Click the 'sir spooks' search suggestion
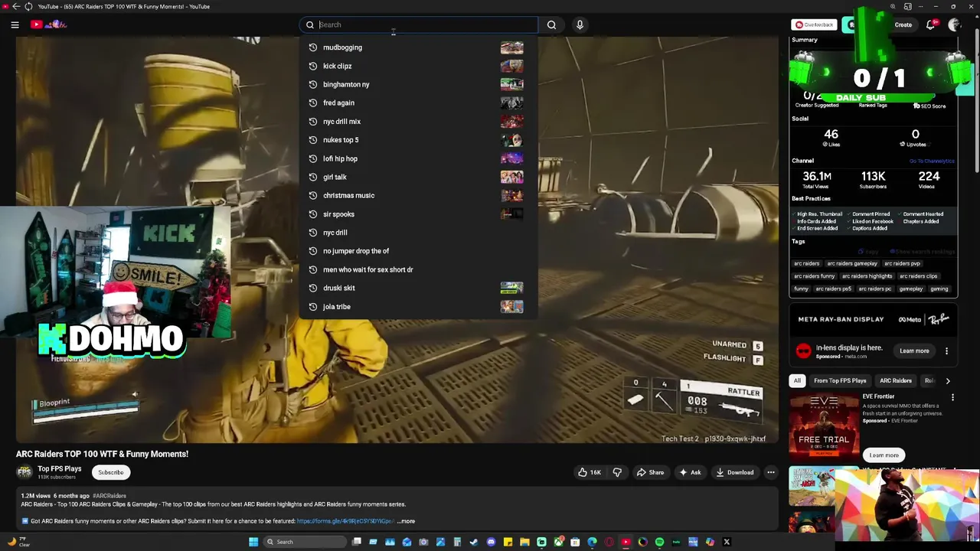Viewport: 980px width, 551px height. [x=418, y=214]
